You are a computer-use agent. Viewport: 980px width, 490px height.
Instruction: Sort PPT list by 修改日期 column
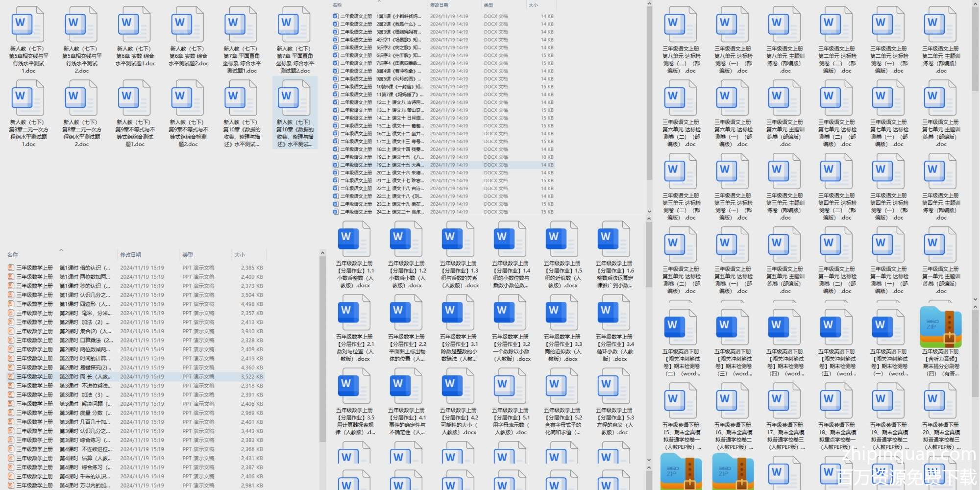[131, 255]
